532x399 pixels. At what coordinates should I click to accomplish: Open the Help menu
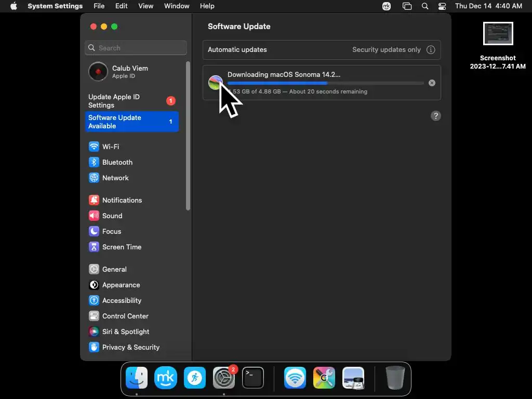pyautogui.click(x=207, y=6)
